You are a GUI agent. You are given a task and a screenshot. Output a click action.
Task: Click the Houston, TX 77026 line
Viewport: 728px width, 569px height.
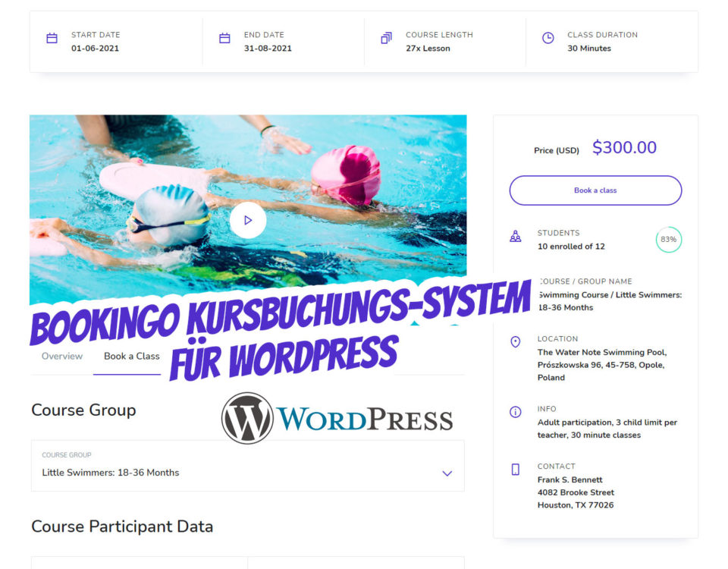(576, 505)
